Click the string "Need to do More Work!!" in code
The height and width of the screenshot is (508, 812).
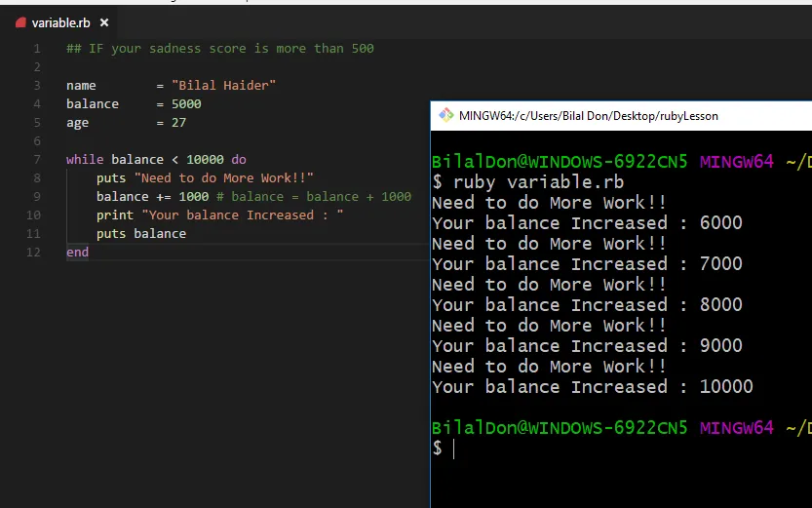pyautogui.click(x=224, y=178)
